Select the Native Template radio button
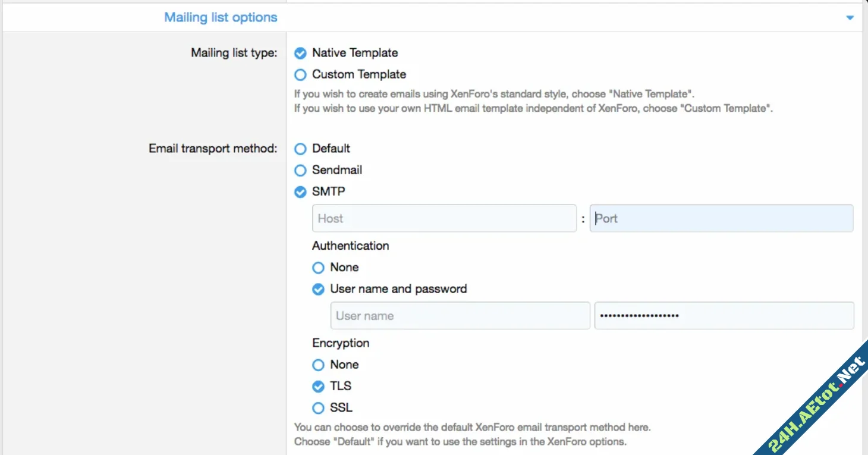This screenshot has width=868, height=455. [301, 53]
